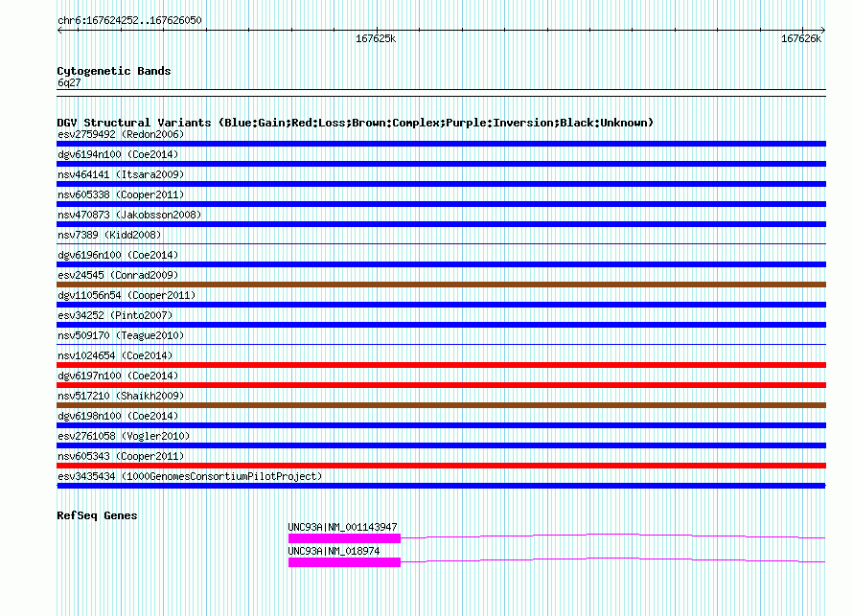
Task: Open dgv6198n100 (Coe2014) variant label
Action: tap(118, 416)
